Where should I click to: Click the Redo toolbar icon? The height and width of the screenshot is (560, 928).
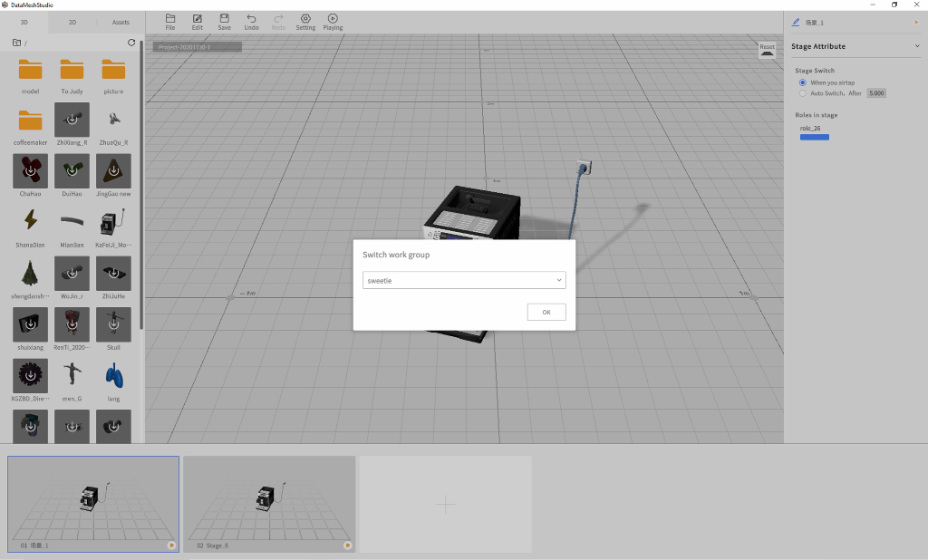[278, 22]
